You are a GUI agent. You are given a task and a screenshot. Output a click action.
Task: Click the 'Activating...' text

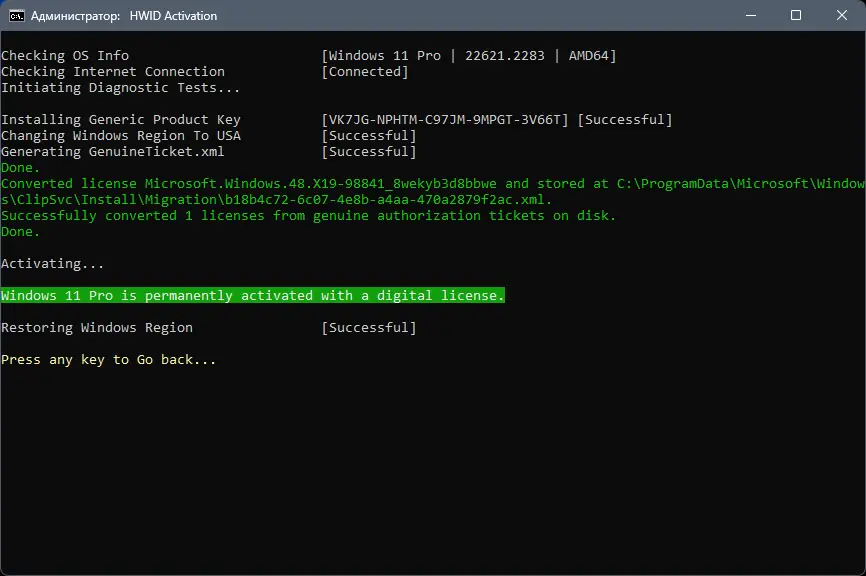pyautogui.click(x=52, y=264)
